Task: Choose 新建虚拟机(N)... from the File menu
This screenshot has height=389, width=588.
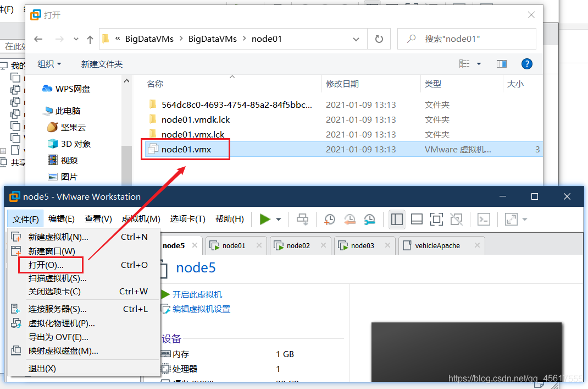Action: (84, 237)
